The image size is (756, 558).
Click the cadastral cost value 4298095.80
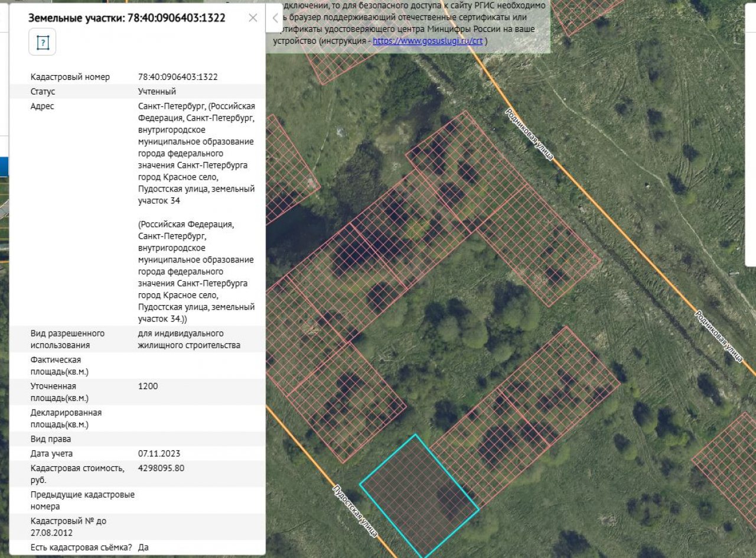click(161, 468)
